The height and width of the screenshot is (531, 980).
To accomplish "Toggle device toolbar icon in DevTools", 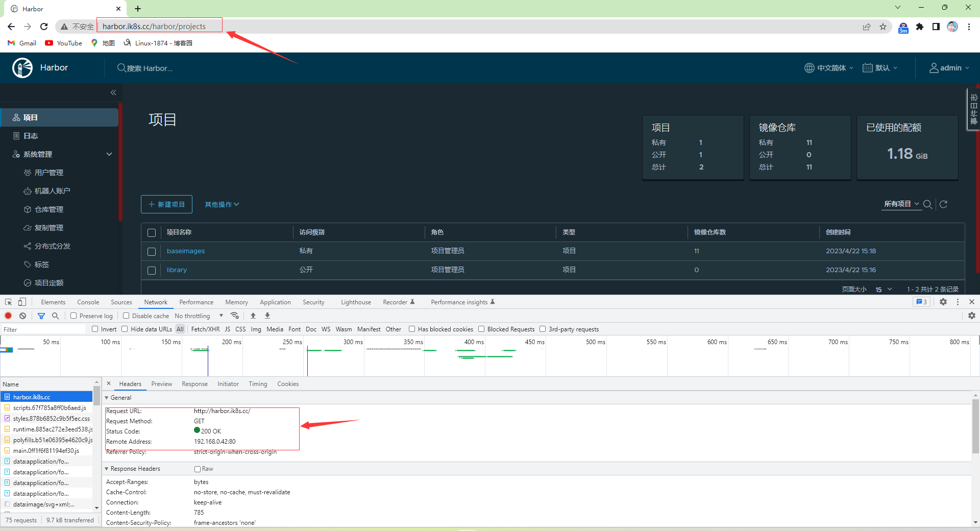I will [22, 302].
